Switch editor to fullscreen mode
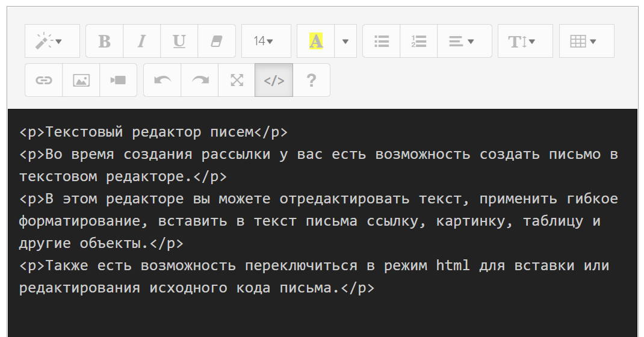The width and height of the screenshot is (644, 337). pos(237,80)
